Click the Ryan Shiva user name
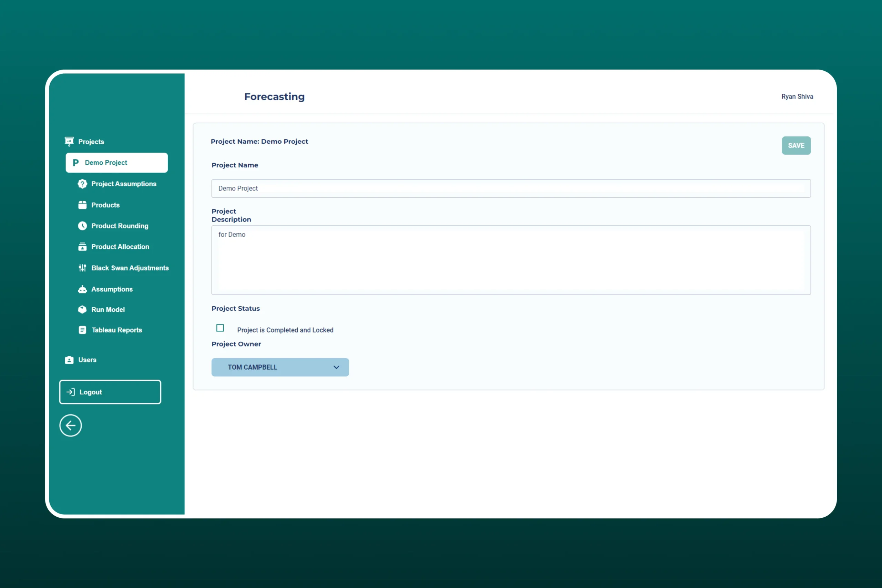 click(797, 97)
